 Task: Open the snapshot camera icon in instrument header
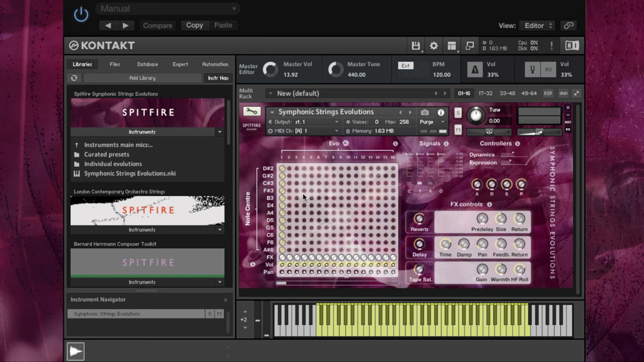[424, 112]
